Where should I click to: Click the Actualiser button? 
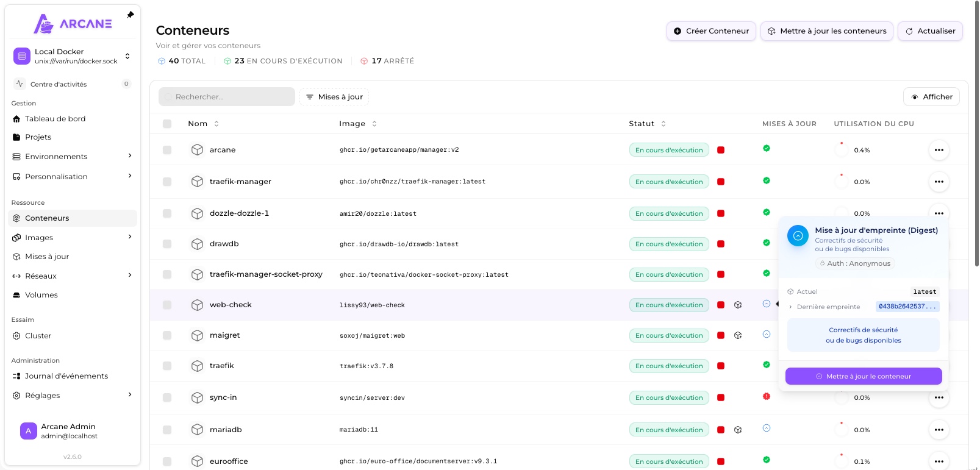930,31
